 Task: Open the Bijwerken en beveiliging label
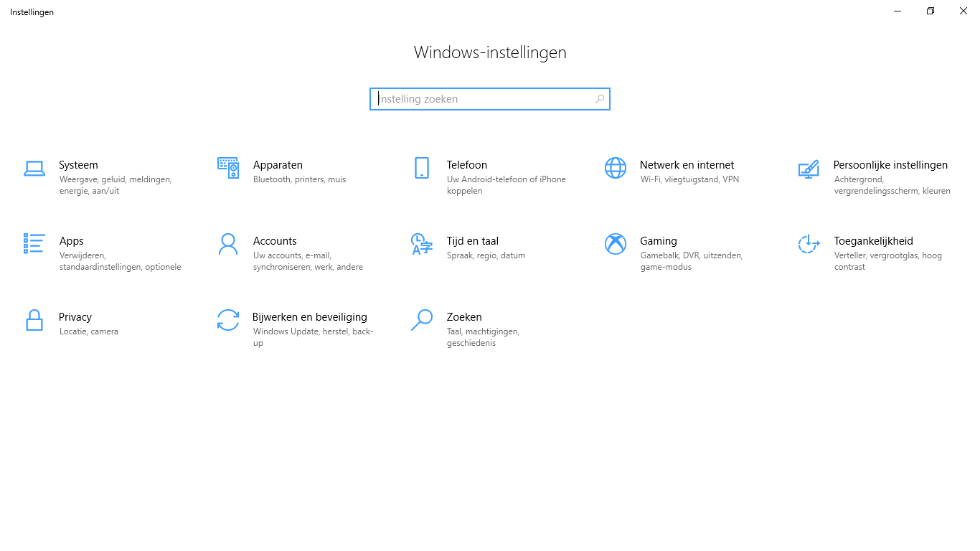(310, 317)
